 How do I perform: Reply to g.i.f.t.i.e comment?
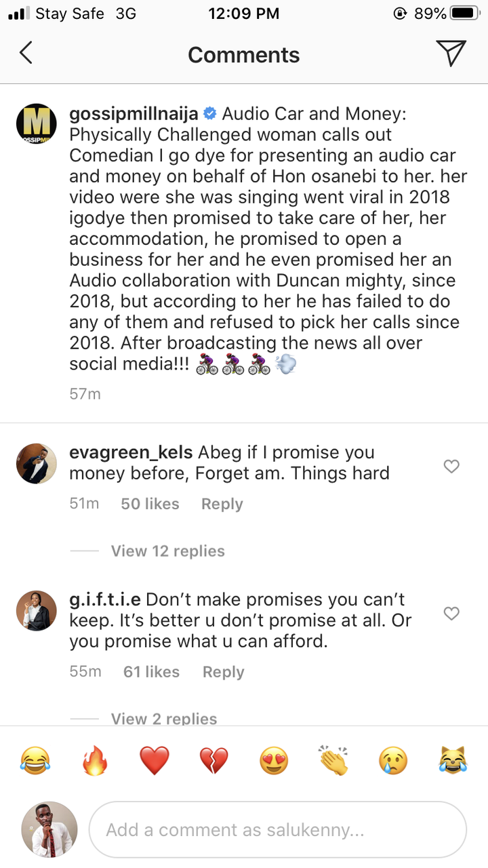(223, 671)
